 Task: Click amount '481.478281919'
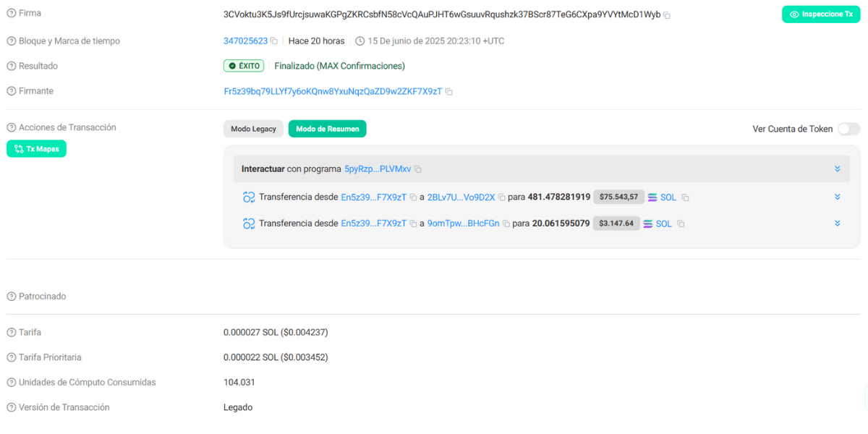[559, 197]
